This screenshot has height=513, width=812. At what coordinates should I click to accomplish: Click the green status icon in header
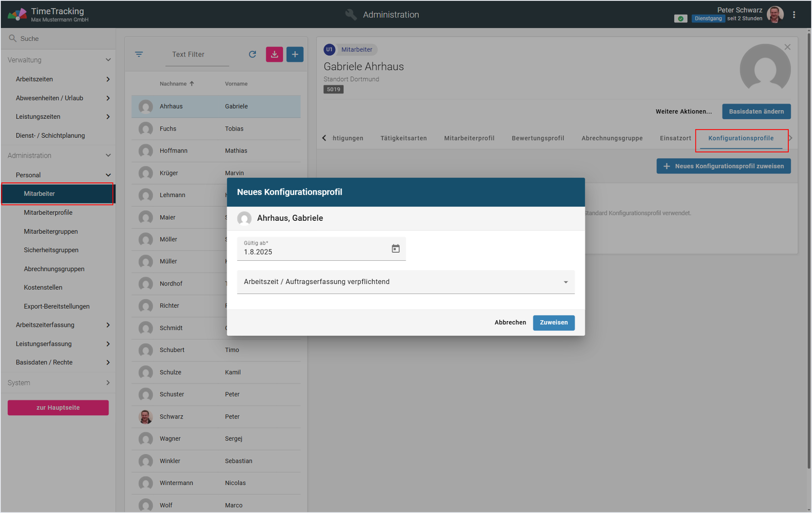[680, 19]
